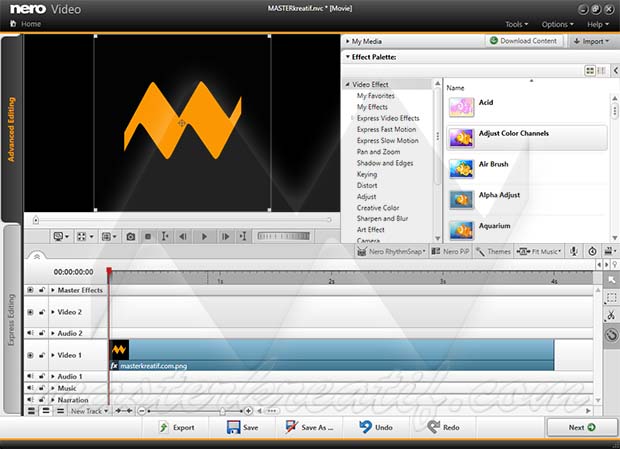
Task: Click the Download Content button
Action: click(x=525, y=41)
